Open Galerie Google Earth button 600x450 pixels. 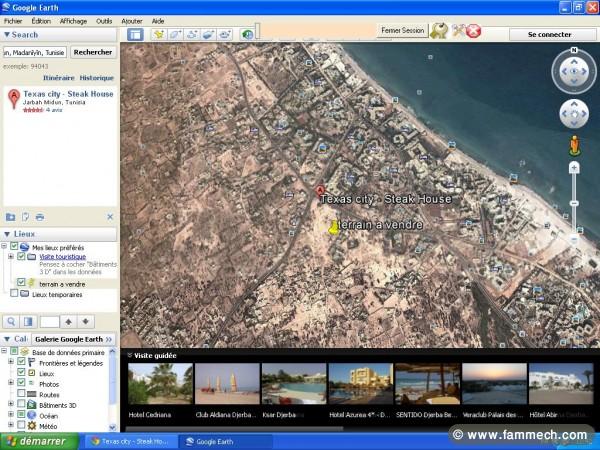pos(73,339)
